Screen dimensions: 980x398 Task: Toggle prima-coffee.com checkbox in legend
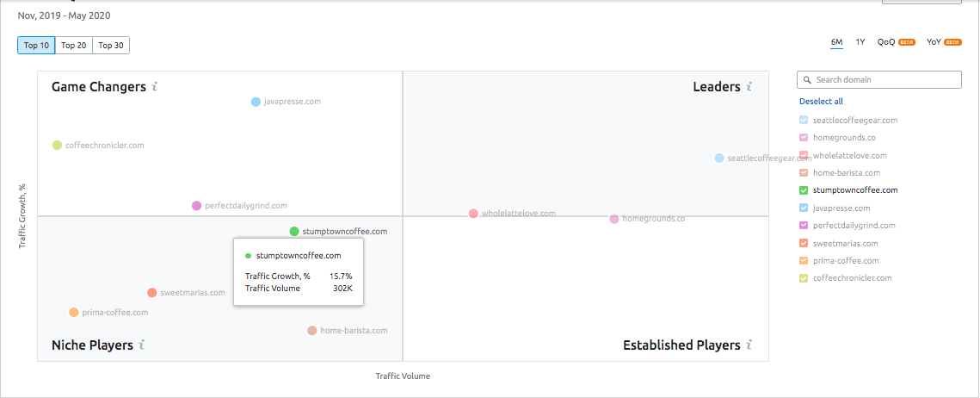[804, 261]
